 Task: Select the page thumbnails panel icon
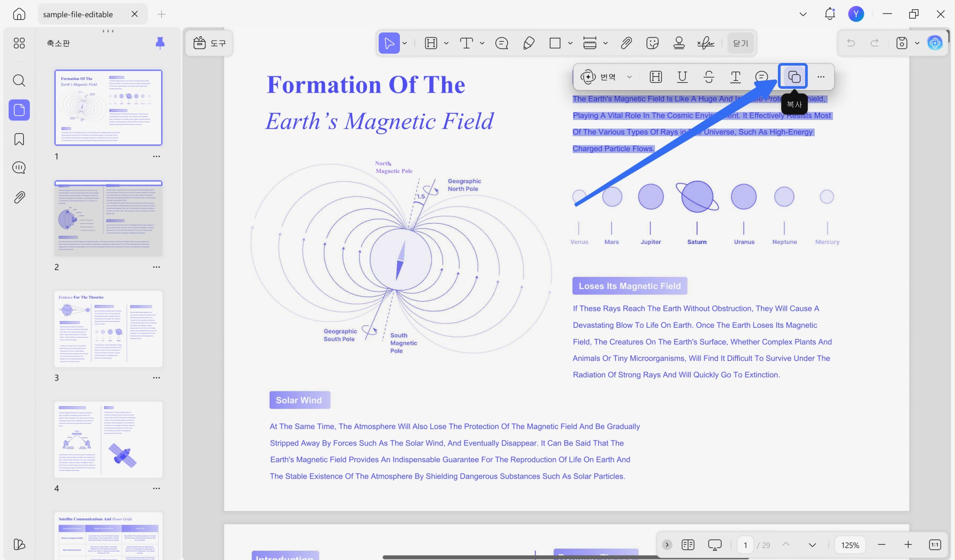point(19,110)
